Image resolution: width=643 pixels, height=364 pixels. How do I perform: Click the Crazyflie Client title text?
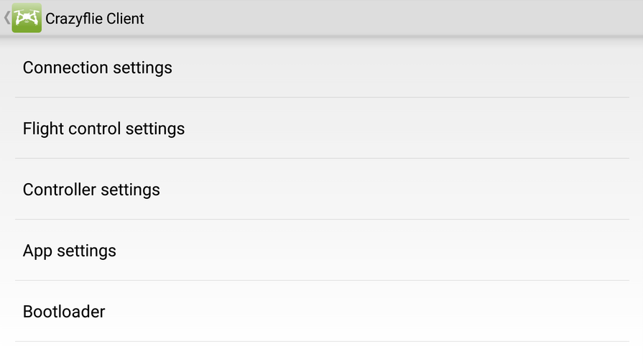(x=94, y=19)
